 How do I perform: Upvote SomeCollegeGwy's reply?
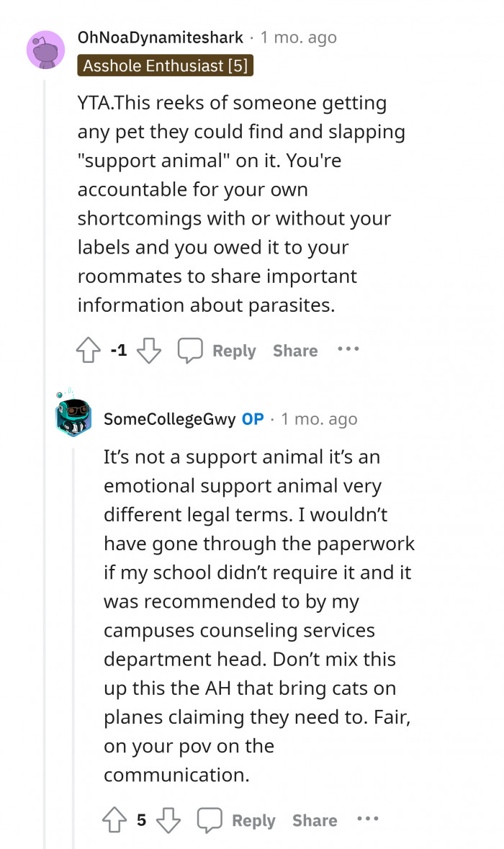114,820
